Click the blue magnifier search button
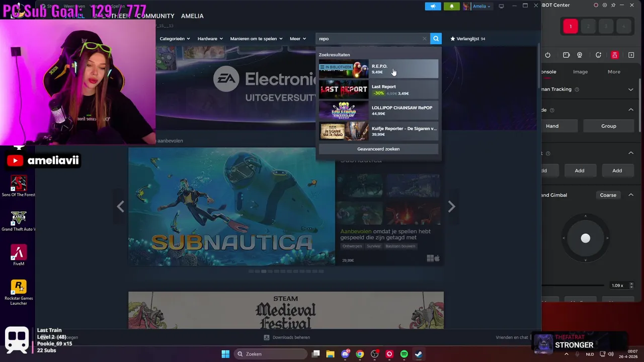Viewport: 644px width, 362px height. point(436,38)
